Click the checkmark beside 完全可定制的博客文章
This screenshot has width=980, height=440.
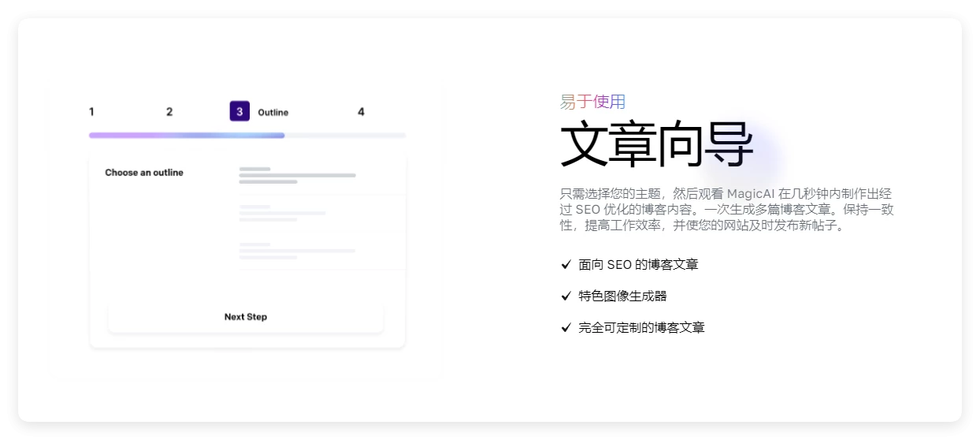pos(565,328)
